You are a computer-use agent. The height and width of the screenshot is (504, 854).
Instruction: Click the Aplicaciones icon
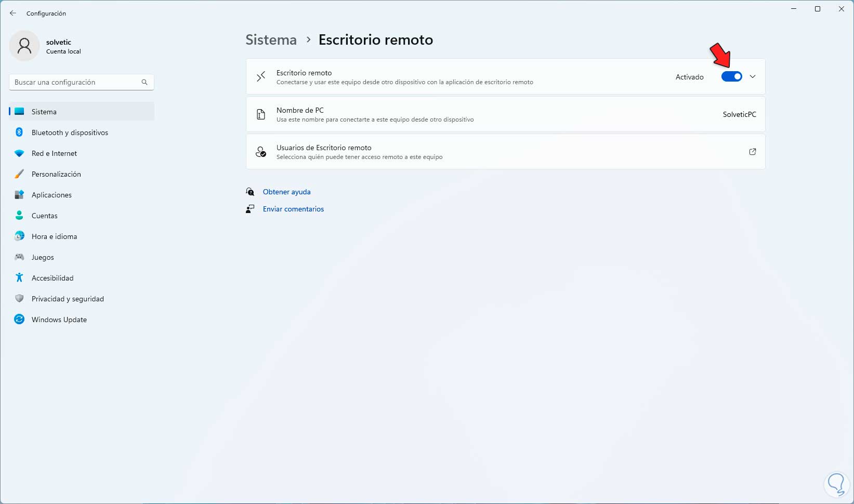19,195
